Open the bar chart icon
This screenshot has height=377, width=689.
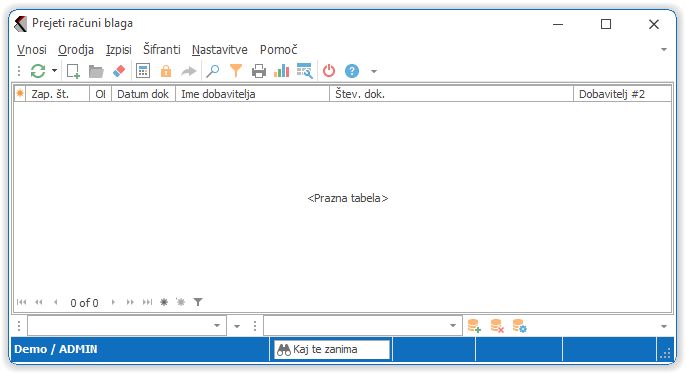coord(281,71)
